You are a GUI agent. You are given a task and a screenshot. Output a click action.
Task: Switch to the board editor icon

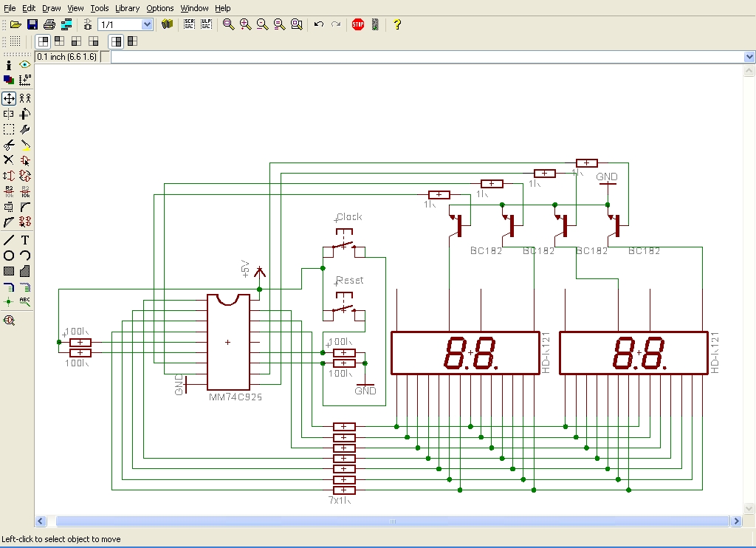click(88, 24)
